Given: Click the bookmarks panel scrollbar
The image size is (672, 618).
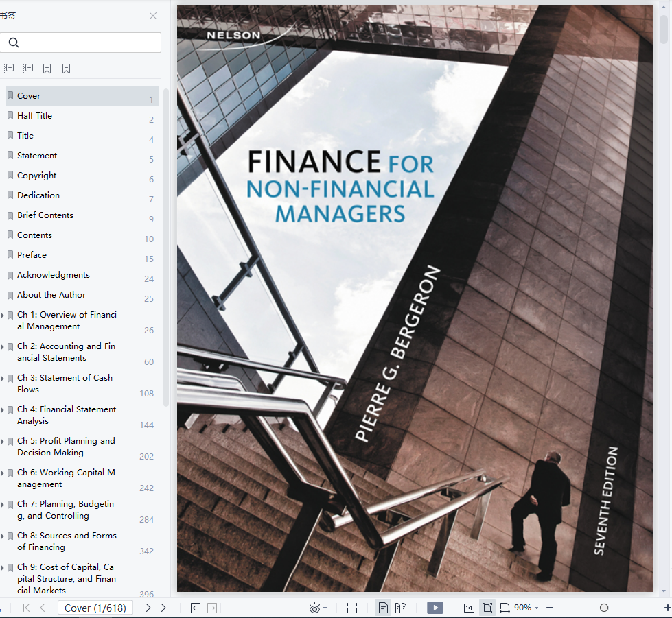Looking at the screenshot, I should coord(166,247).
